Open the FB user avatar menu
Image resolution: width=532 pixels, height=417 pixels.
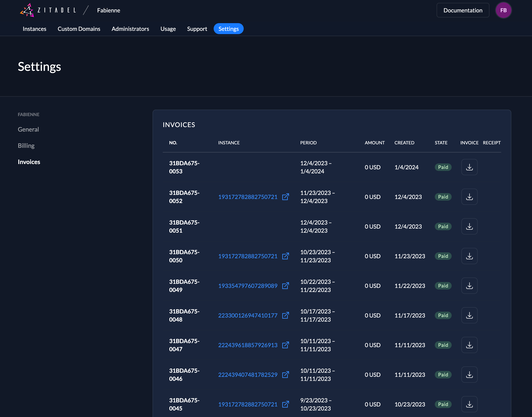pos(503,10)
